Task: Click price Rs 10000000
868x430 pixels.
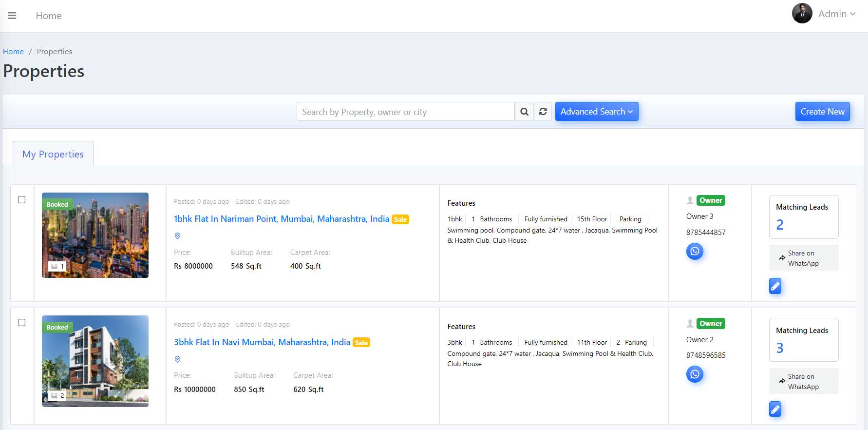Action: click(x=195, y=390)
